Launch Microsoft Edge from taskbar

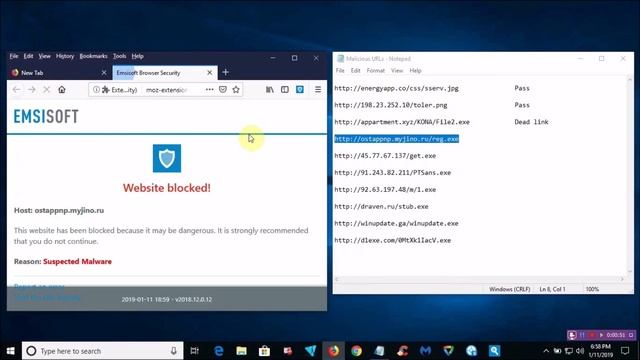coord(219,351)
